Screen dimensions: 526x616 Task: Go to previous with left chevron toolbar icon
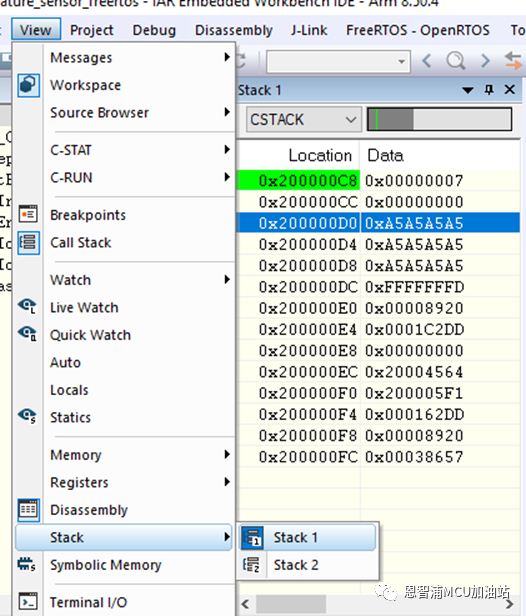(427, 61)
